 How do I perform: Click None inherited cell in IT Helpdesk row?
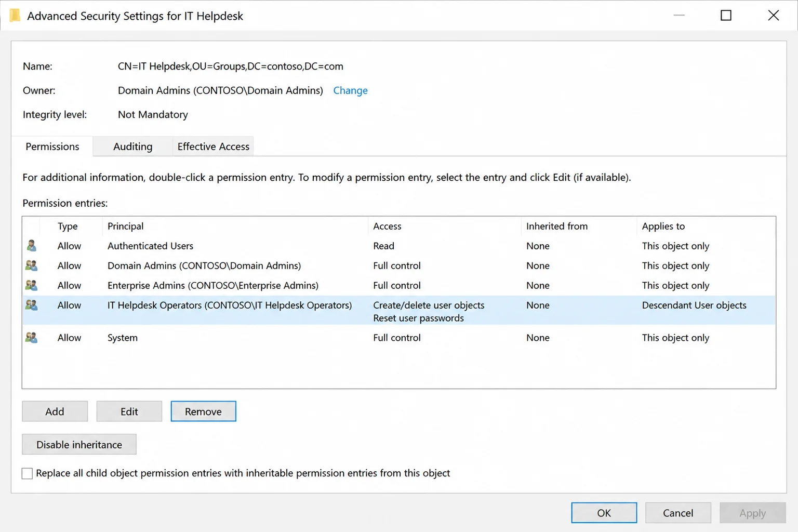coord(538,305)
